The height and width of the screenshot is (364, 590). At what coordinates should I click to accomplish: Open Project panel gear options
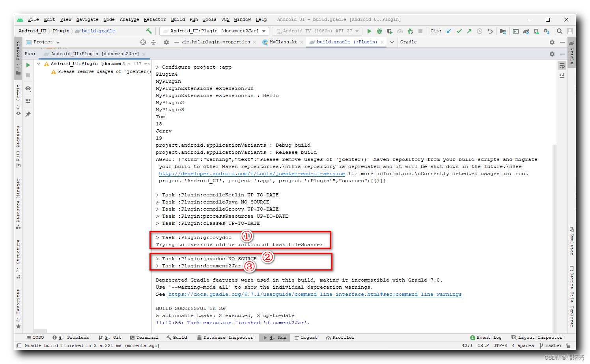click(166, 42)
